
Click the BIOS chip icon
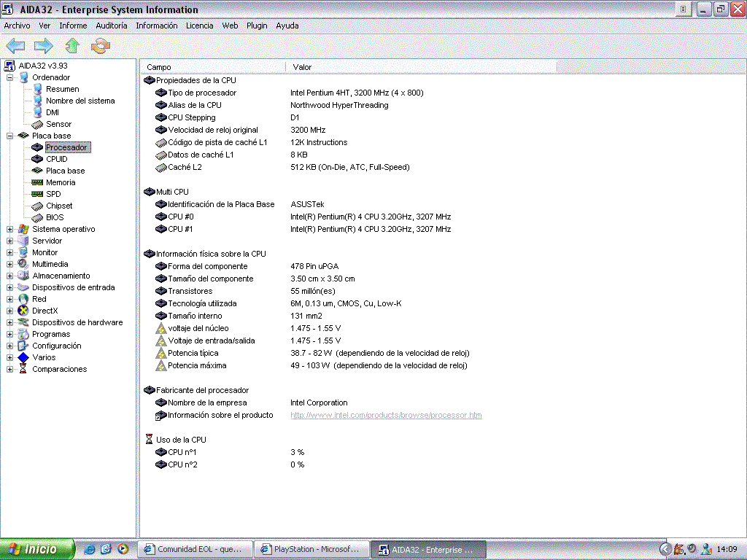(x=37, y=217)
